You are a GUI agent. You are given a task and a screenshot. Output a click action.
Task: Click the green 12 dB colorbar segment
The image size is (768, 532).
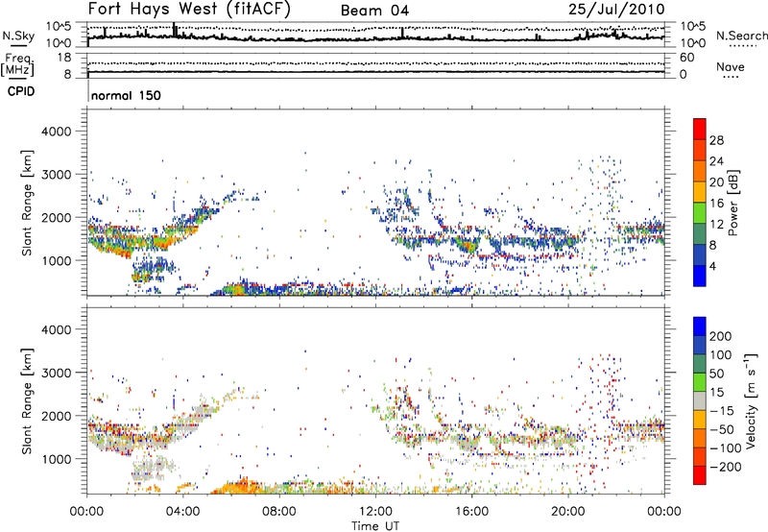tap(700, 212)
